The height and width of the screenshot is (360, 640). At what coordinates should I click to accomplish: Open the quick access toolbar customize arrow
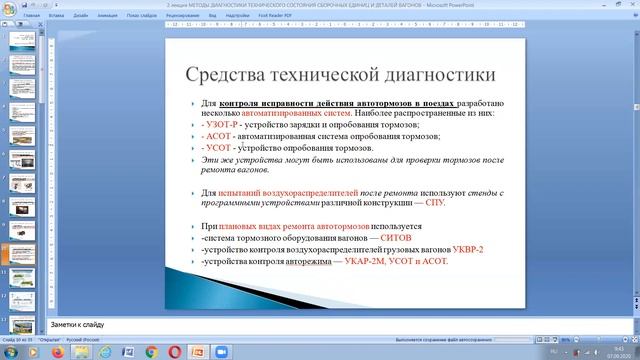pos(56,5)
